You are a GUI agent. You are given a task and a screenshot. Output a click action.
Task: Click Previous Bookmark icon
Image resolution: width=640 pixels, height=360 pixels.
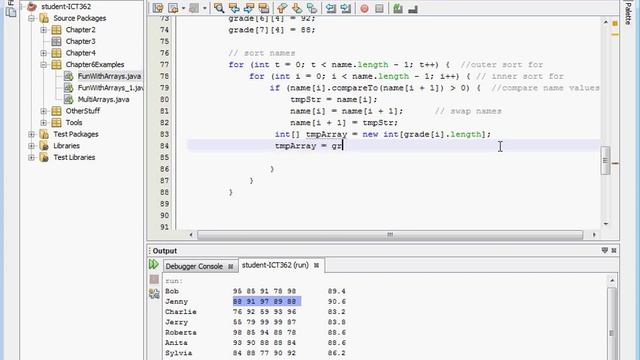click(x=282, y=8)
